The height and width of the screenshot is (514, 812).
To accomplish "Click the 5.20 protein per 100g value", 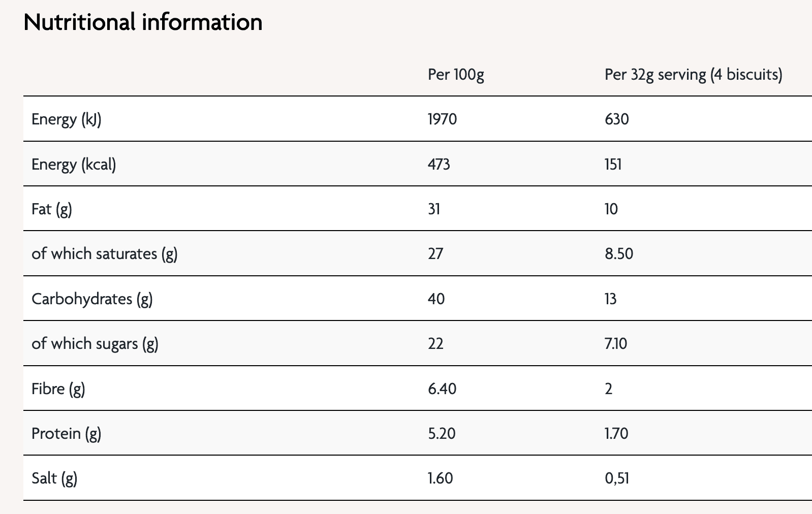I will pos(442,434).
